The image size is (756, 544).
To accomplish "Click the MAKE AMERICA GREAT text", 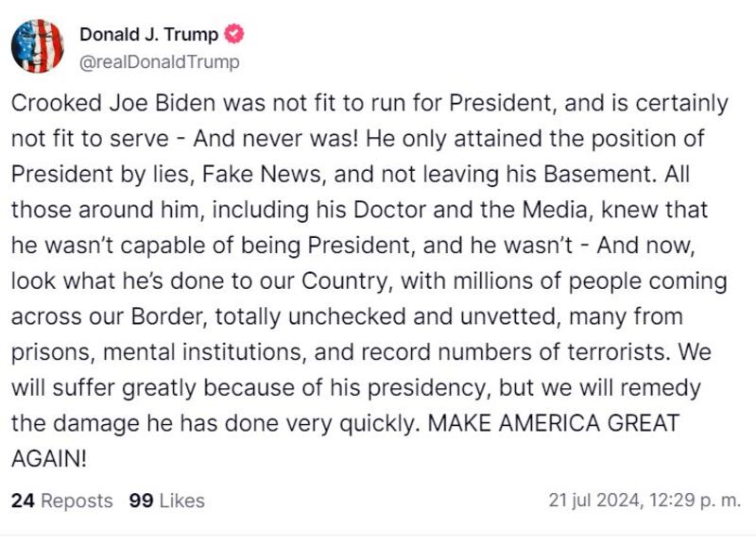I will click(553, 423).
